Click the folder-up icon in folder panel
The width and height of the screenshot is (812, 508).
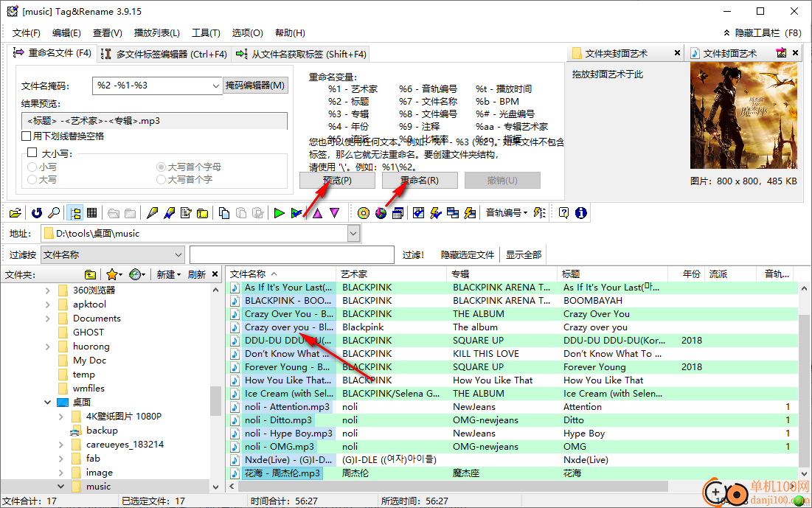(x=90, y=274)
